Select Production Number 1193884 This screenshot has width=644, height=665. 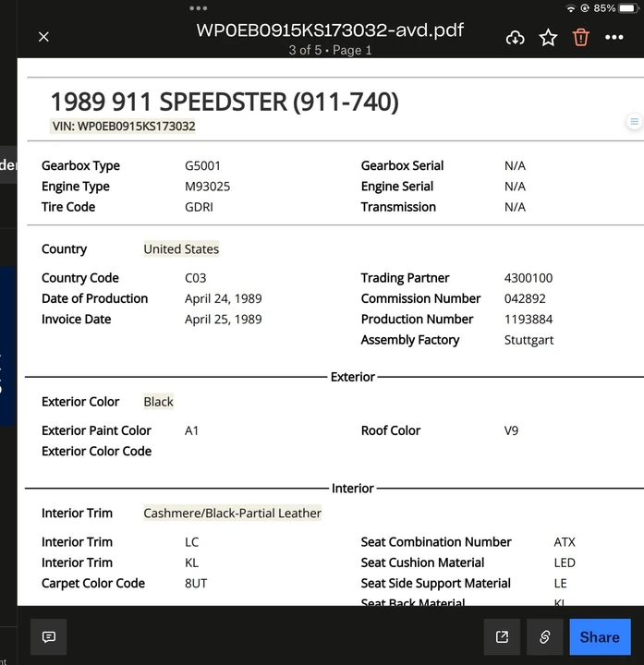pyautogui.click(x=529, y=320)
